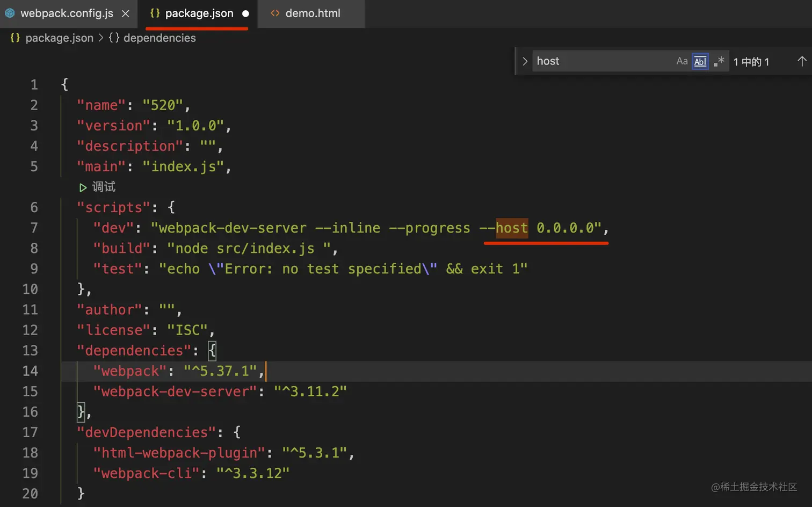Screen dimensions: 812x507
Task: Close the webpack.config.js tab
Action: (x=126, y=13)
